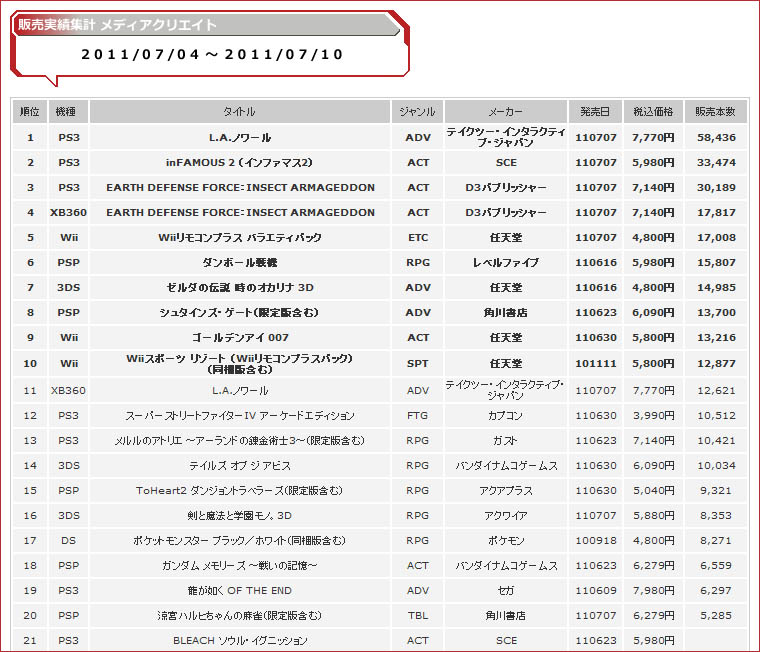The width and height of the screenshot is (760, 652).
Task: Click release date 101111
Action: point(596,364)
